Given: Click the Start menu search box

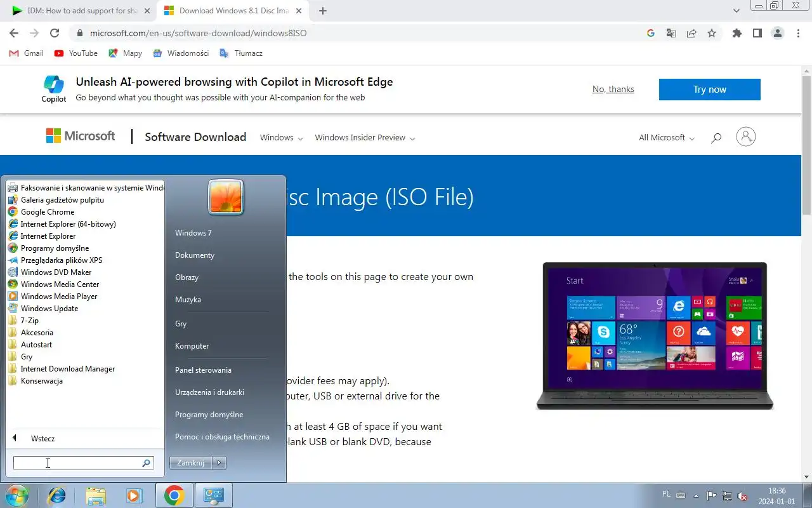Looking at the screenshot, I should point(83,463).
